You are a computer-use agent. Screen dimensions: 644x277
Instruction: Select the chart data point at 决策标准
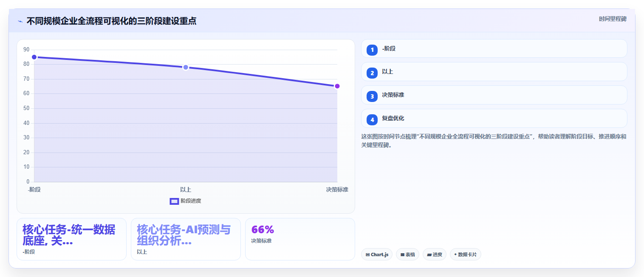pyautogui.click(x=337, y=86)
